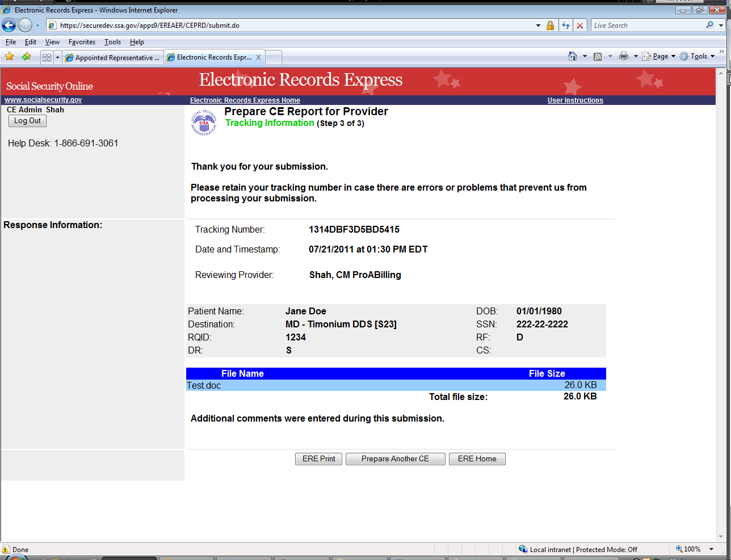
Task: Open the Favorites menu
Action: 82,42
